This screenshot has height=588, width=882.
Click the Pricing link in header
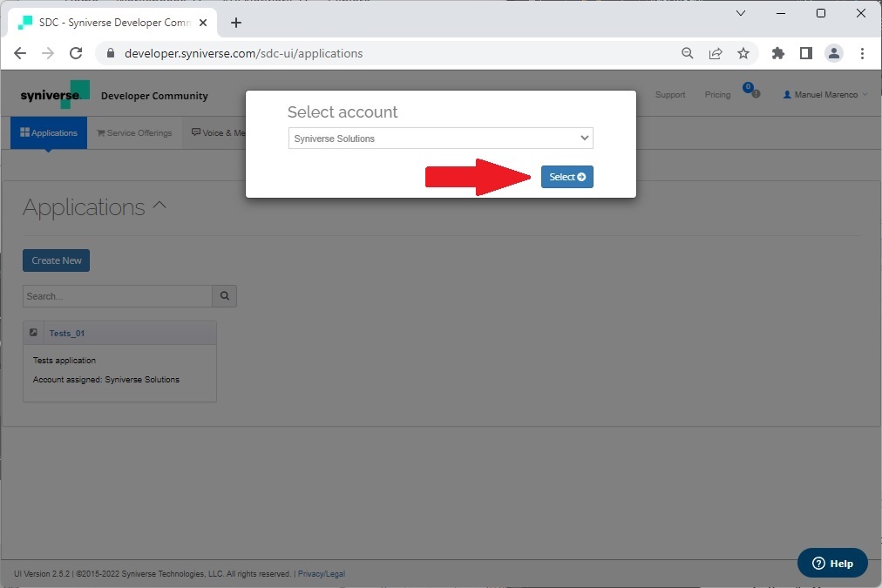718,94
